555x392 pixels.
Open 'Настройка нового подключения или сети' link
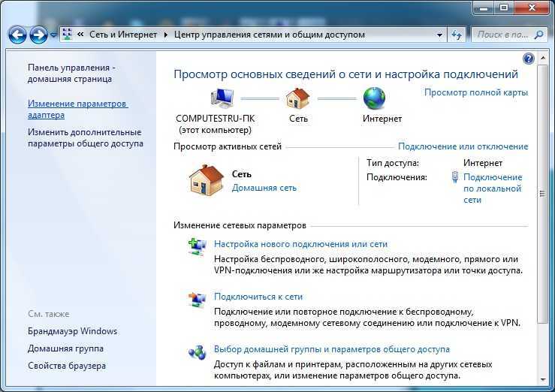tap(300, 244)
